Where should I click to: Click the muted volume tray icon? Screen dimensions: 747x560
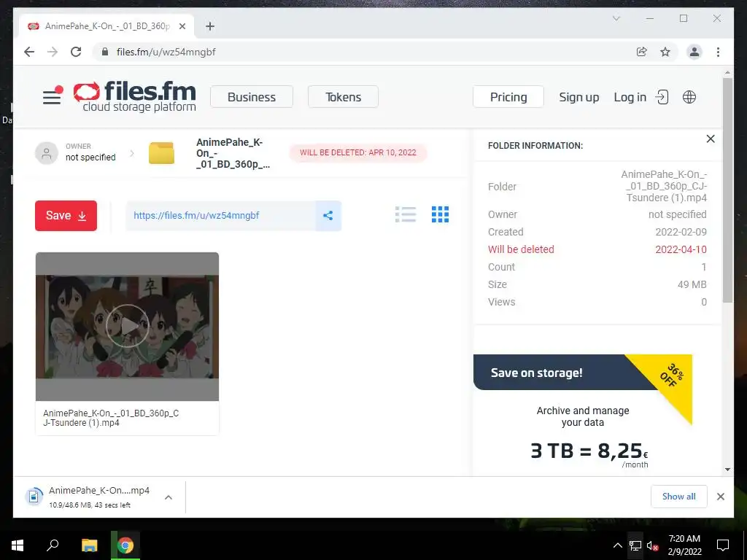[x=653, y=545]
